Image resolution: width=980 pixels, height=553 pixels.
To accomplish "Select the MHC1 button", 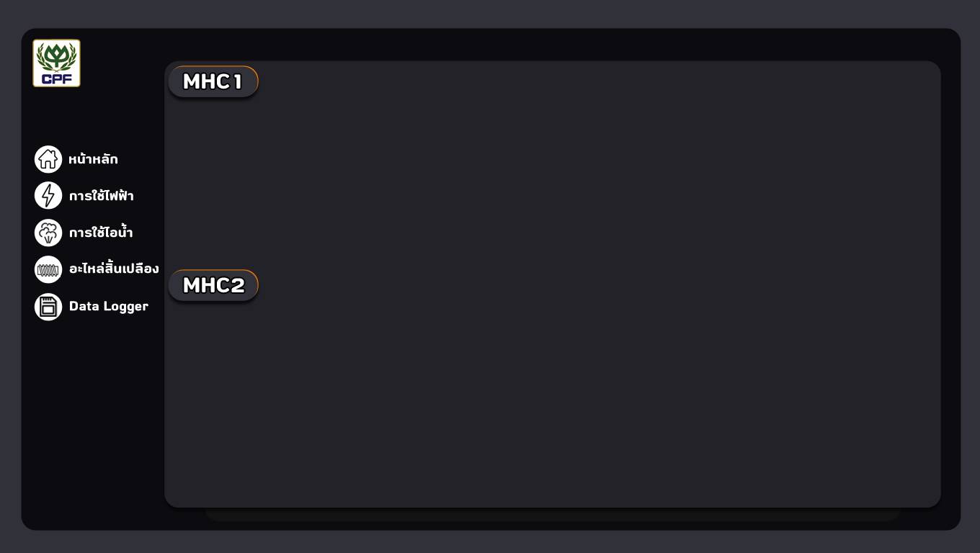I will pyautogui.click(x=213, y=81).
